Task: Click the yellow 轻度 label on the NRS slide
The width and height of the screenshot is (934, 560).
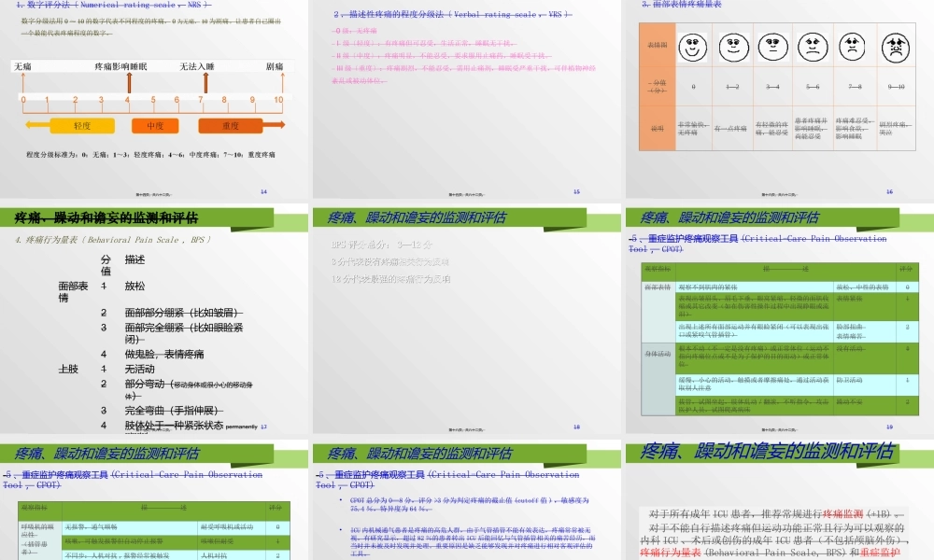Action: [82, 126]
